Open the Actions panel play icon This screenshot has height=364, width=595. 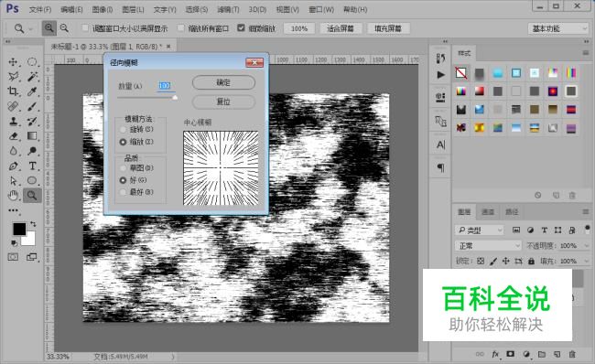(x=440, y=75)
